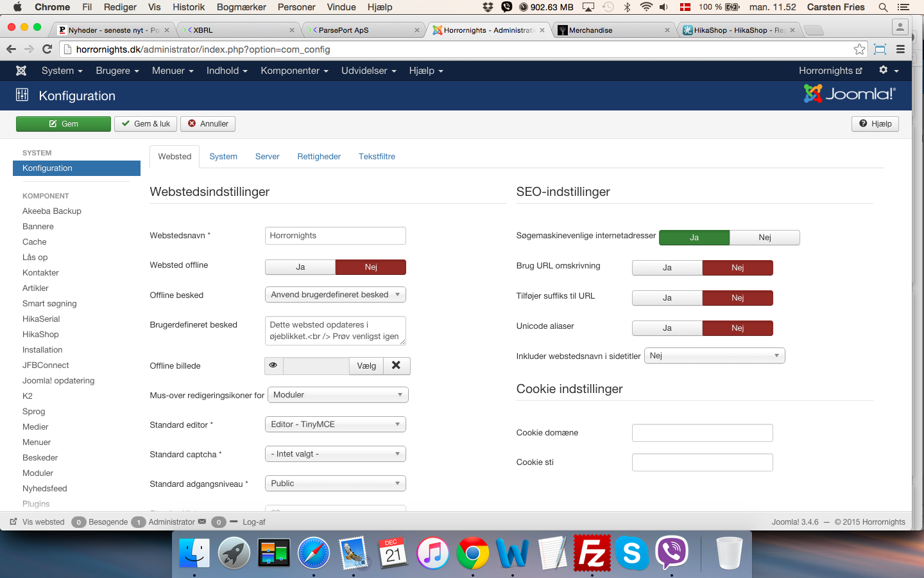Click the Brugerdefineret besked textarea
The image size is (924, 578).
point(336,331)
